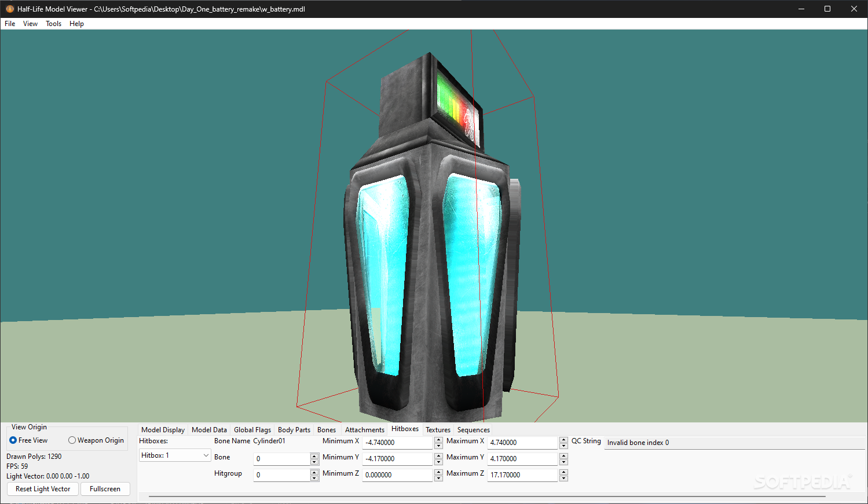Screen dimensions: 868x504
Task: Decrease Maximum X with down arrow
Action: 563,446
